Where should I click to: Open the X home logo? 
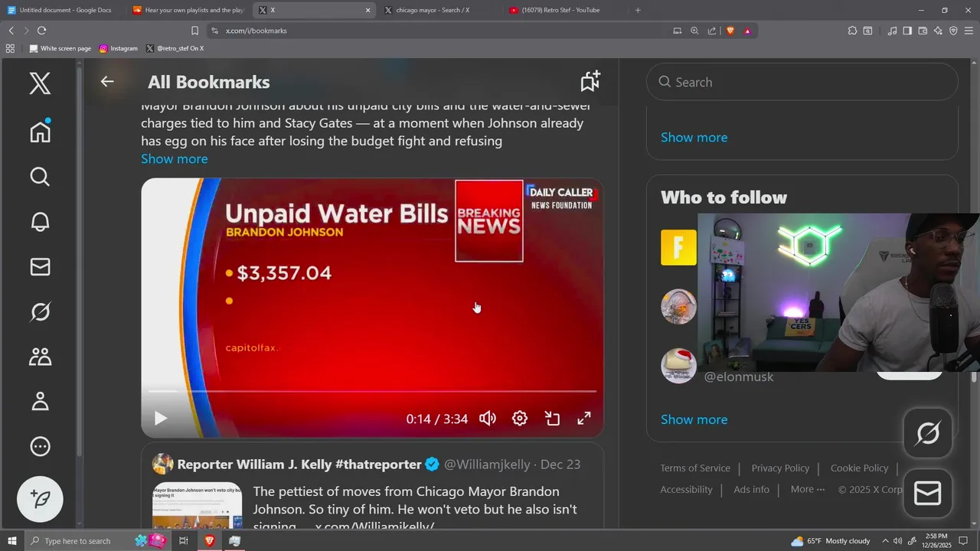click(x=40, y=83)
